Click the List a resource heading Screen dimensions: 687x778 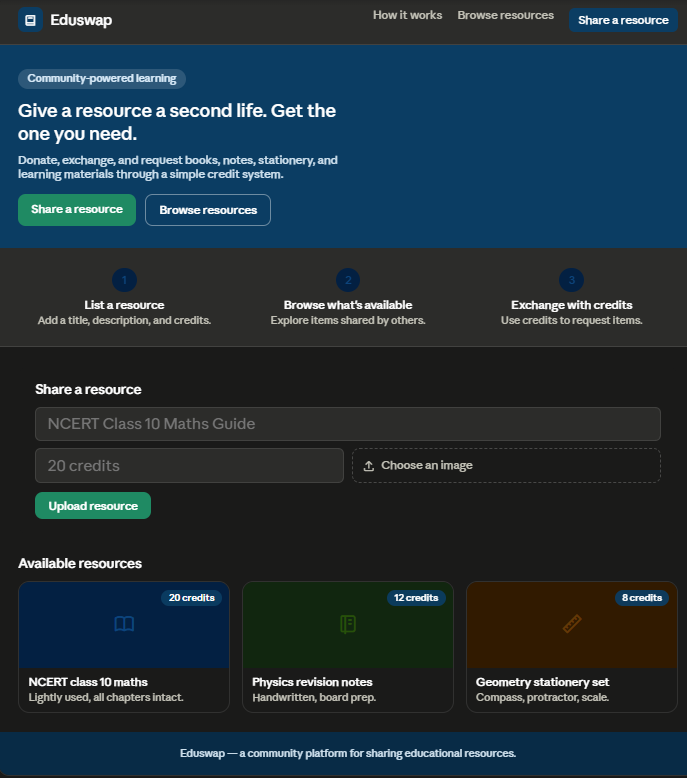[124, 305]
